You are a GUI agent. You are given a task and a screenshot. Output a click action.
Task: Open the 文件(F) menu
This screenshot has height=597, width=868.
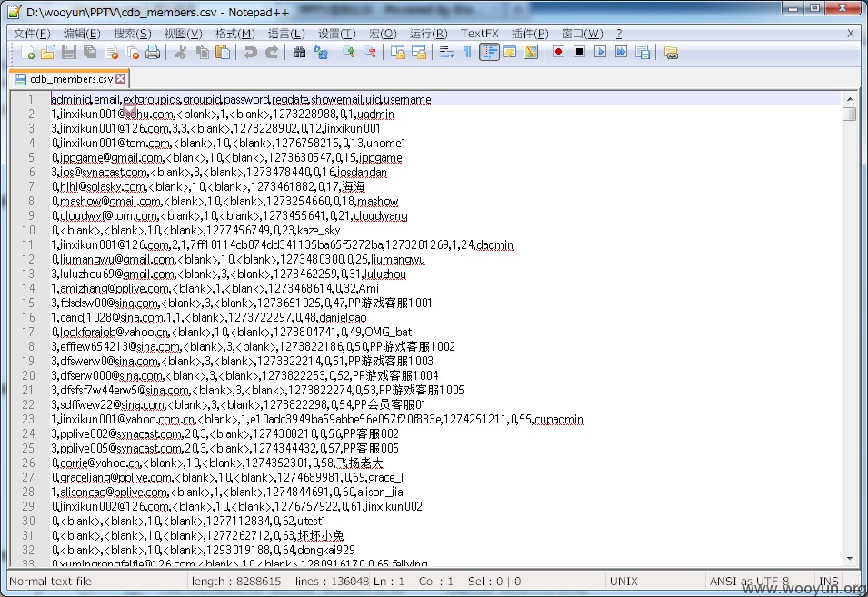32,34
